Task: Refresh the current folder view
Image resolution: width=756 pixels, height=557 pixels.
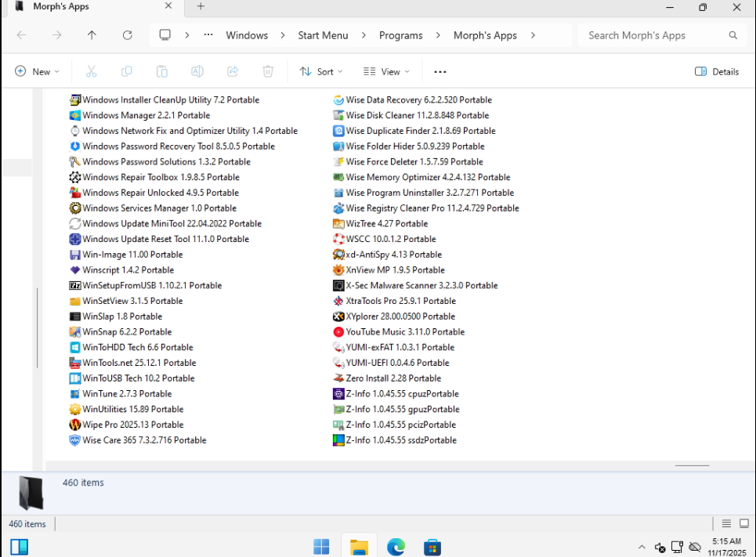Action: 127,35
